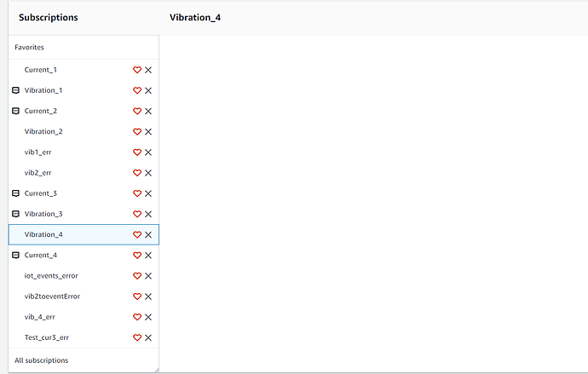588x374 pixels.
Task: Unfavorite the Vibration_2 topic heart
Action: click(137, 131)
